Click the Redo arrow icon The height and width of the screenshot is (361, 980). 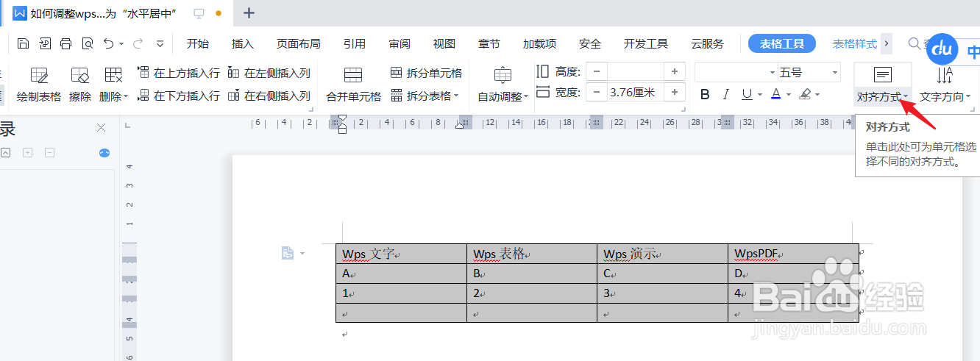pos(139,43)
